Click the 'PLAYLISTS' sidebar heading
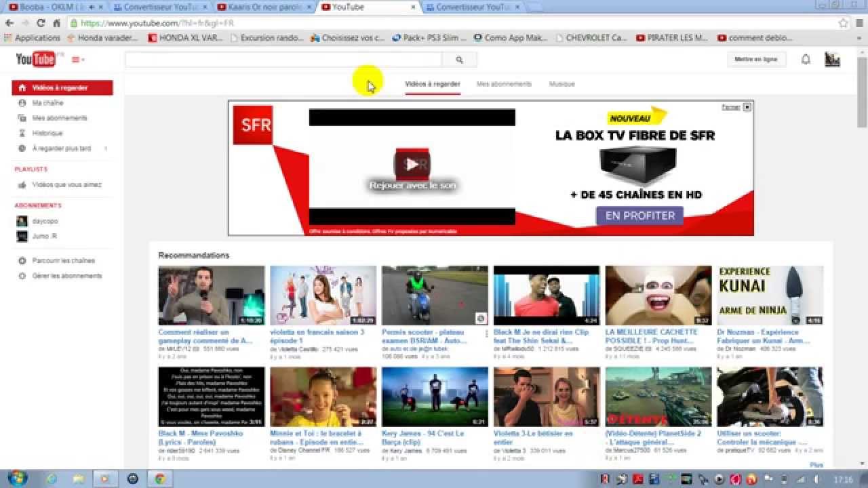 (31, 169)
